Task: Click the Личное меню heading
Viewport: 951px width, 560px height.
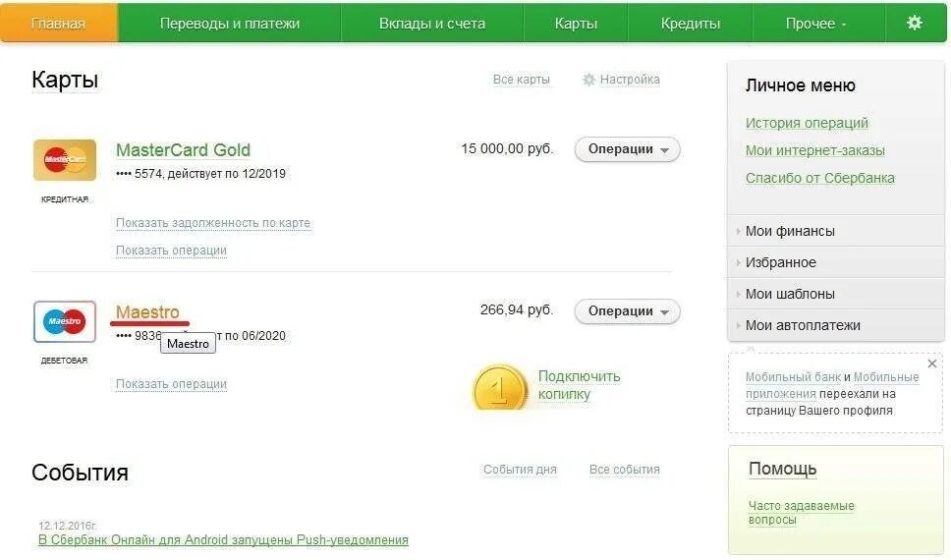Action: click(800, 85)
